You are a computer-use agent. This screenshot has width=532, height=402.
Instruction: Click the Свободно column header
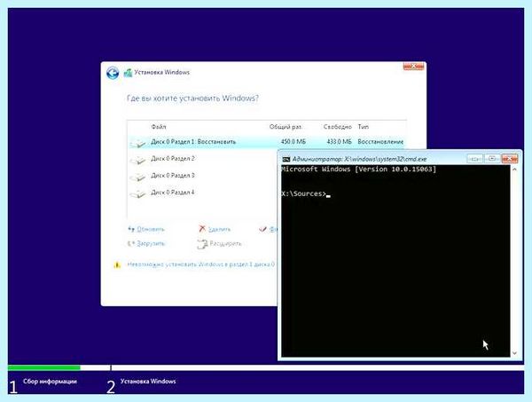pos(338,127)
